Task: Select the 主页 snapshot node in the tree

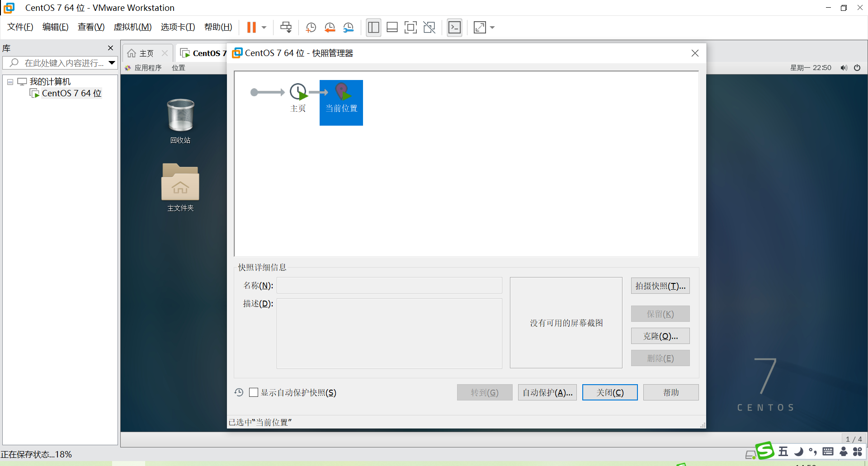Action: coord(298,98)
